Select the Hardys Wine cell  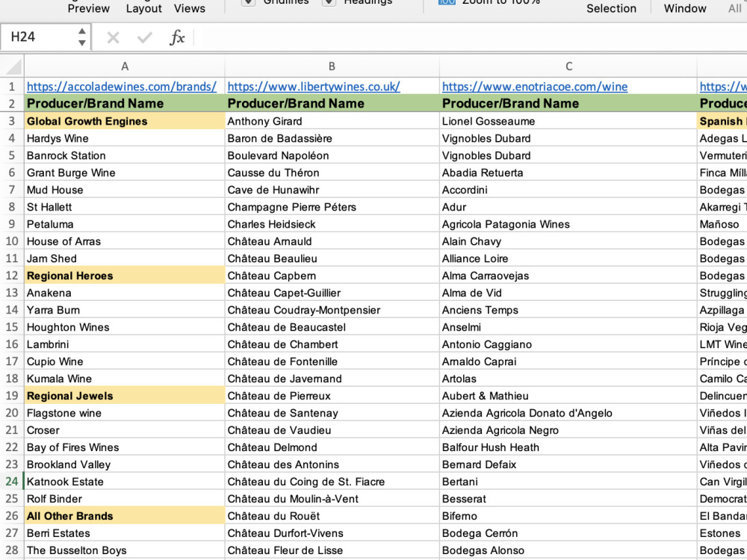coord(124,138)
